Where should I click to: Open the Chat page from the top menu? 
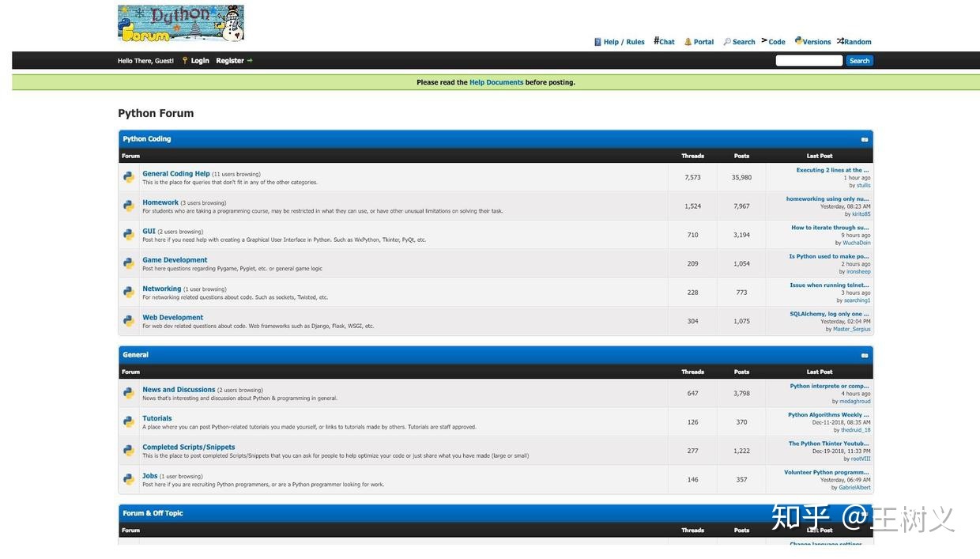coord(664,41)
